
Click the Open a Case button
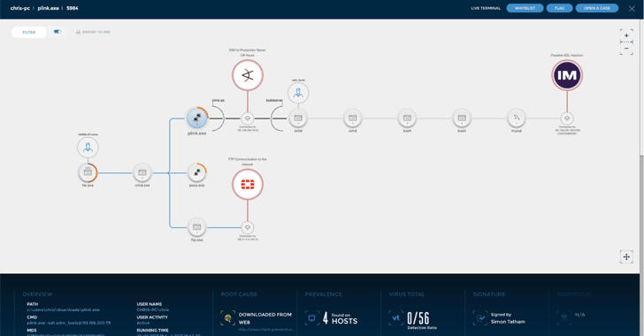pos(597,8)
